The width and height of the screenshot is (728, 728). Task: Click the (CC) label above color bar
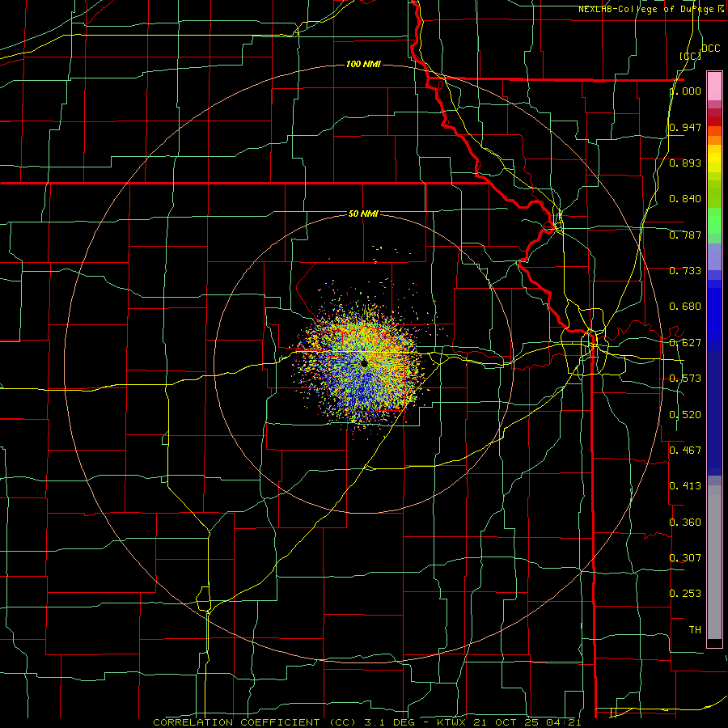click(691, 56)
